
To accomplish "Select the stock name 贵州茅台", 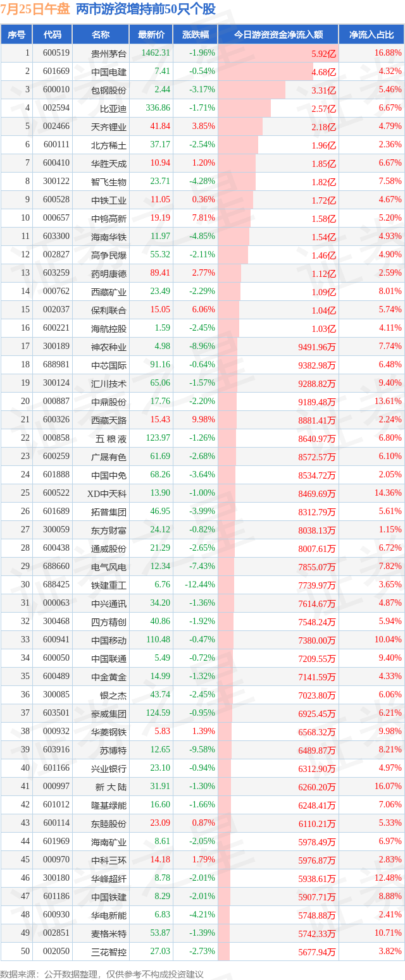I will (x=109, y=53).
